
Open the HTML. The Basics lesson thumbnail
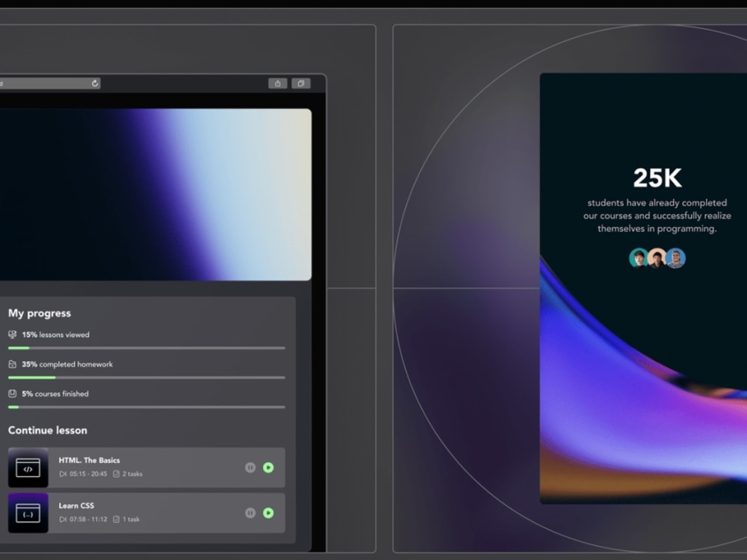point(28,467)
